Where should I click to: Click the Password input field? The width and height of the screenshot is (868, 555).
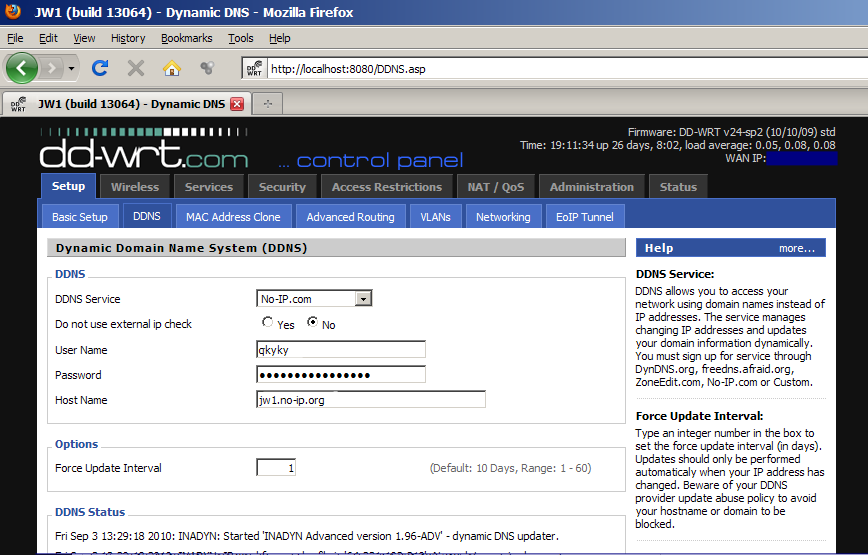click(341, 375)
